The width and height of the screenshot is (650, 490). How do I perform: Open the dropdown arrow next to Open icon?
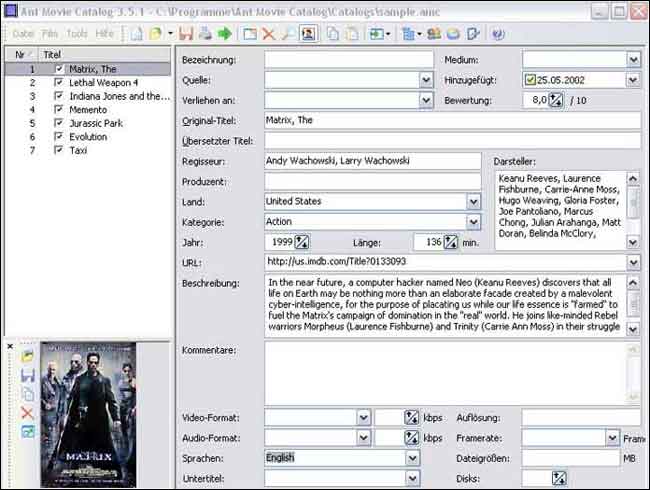click(170, 34)
